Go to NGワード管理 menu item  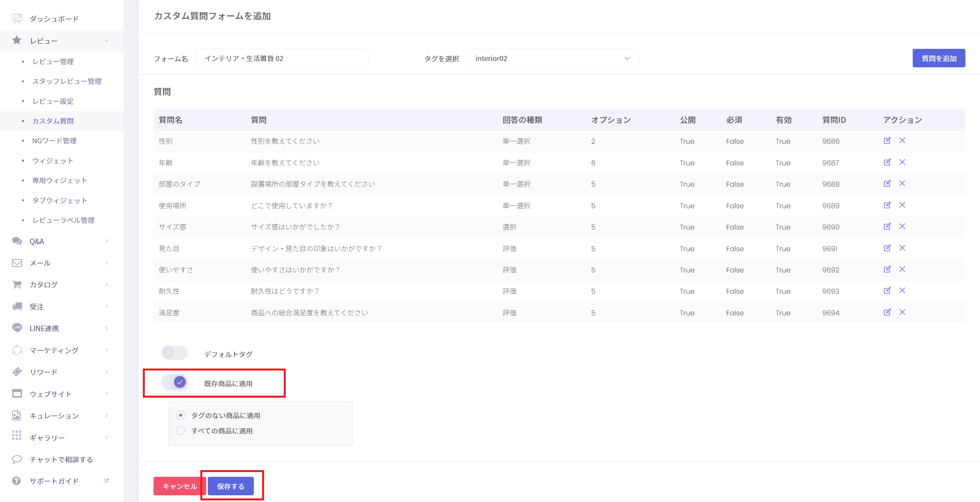click(54, 141)
